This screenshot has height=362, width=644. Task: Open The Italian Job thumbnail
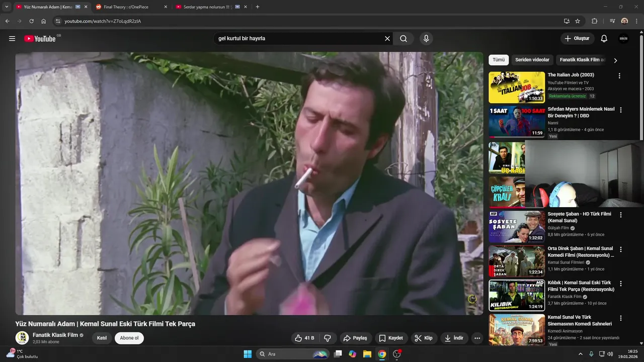tap(517, 87)
